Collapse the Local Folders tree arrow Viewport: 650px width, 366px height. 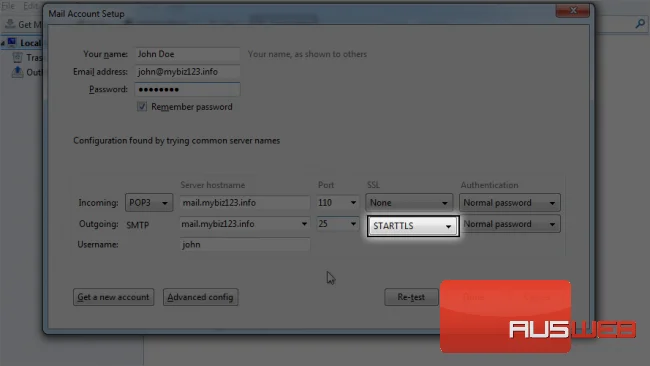3,43
